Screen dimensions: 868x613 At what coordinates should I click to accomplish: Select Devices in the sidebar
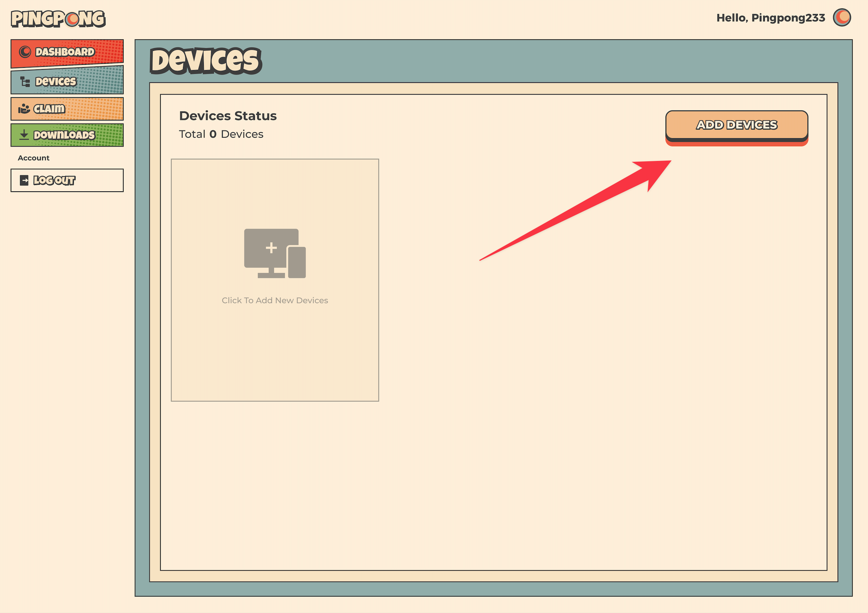click(x=67, y=80)
